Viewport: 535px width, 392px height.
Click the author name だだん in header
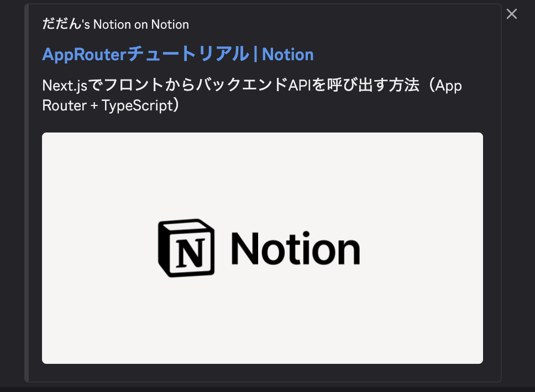click(61, 24)
